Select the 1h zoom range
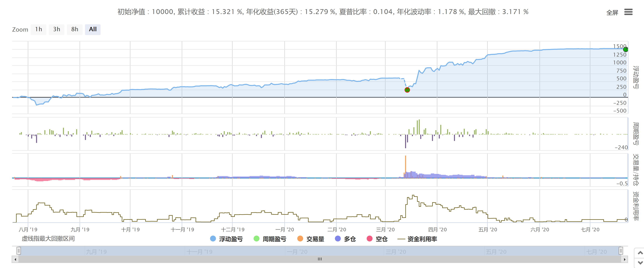The image size is (644, 268). [39, 29]
